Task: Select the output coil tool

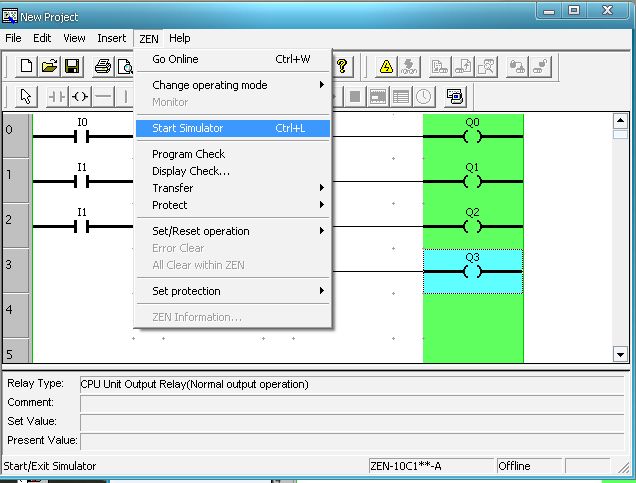Action: pyautogui.click(x=80, y=97)
